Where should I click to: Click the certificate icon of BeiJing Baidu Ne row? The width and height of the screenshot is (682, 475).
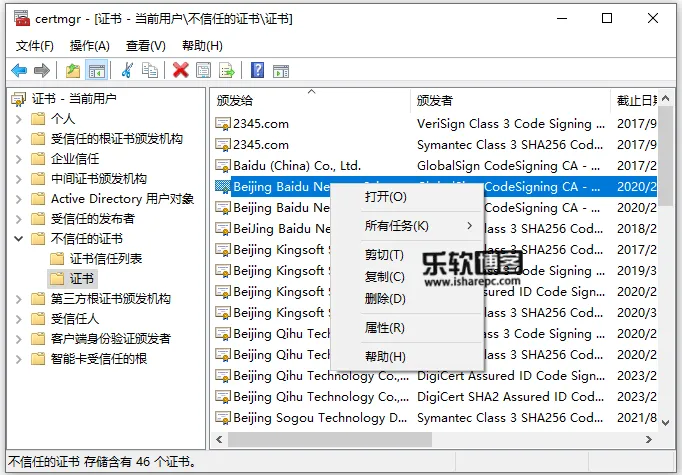click(x=223, y=229)
